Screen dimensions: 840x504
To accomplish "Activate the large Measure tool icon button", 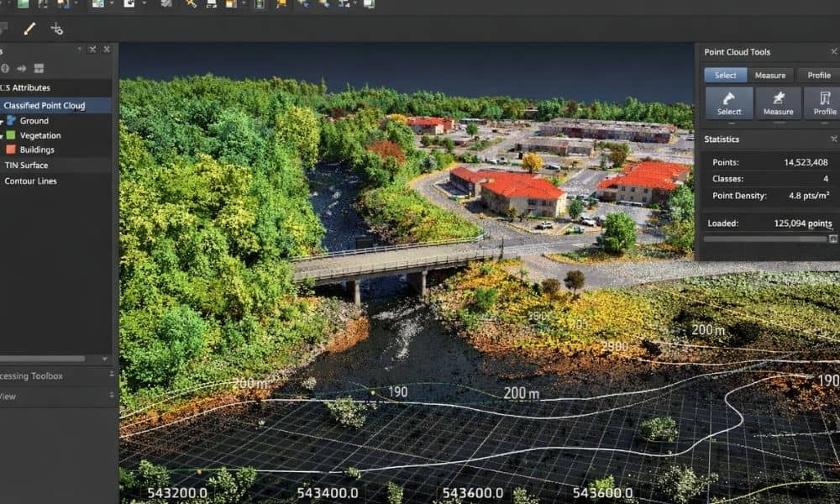I will [778, 102].
